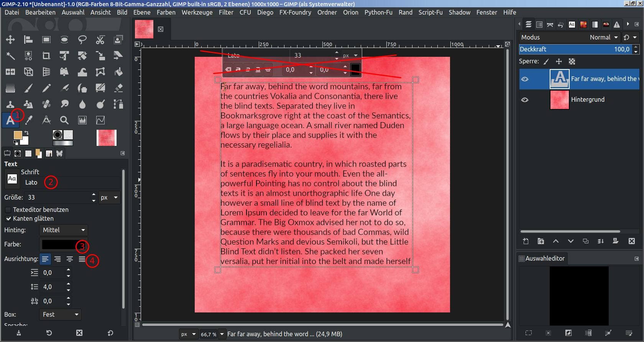The height and width of the screenshot is (342, 644).
Task: Invert selection in the Auswahleditor
Action: (x=568, y=333)
